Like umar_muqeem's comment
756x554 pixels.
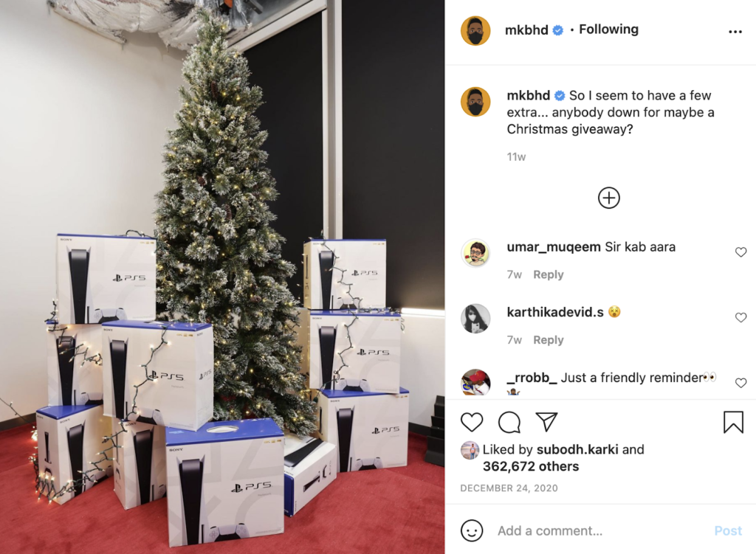740,252
